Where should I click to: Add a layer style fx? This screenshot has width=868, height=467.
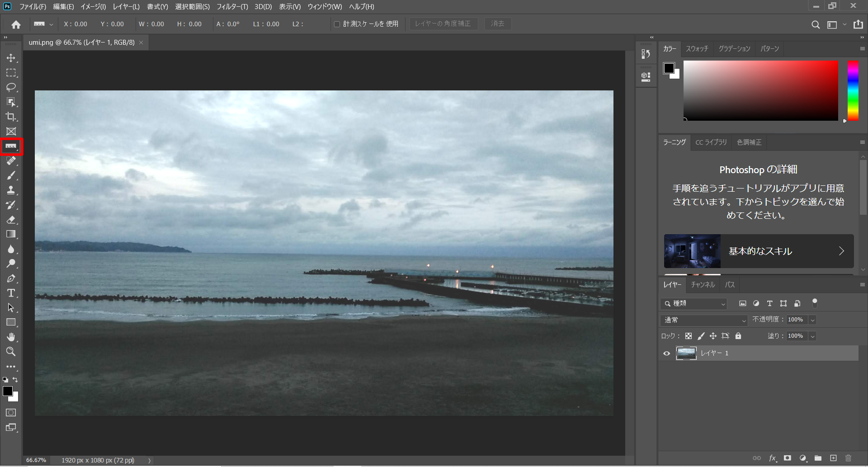(x=773, y=458)
